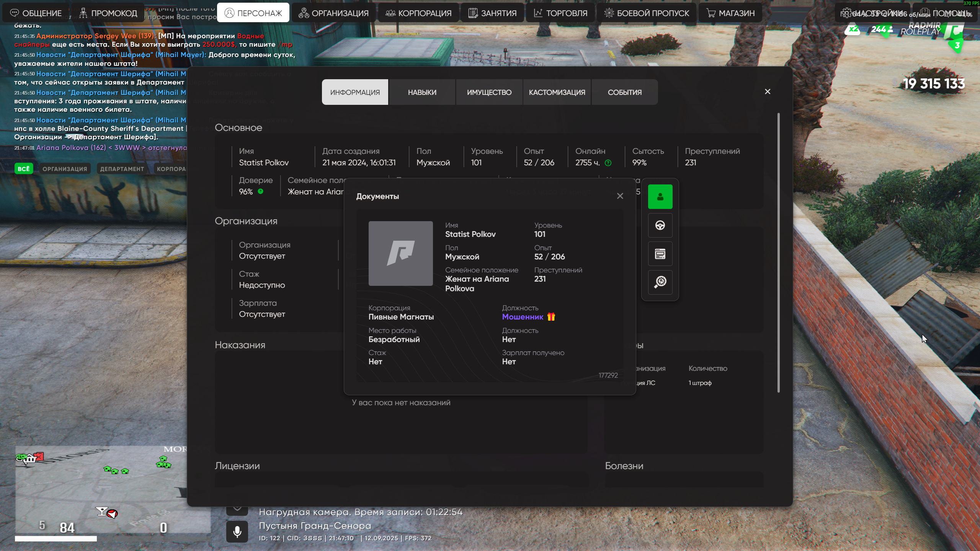
Task: Click the 244 players online counter
Action: tap(882, 29)
